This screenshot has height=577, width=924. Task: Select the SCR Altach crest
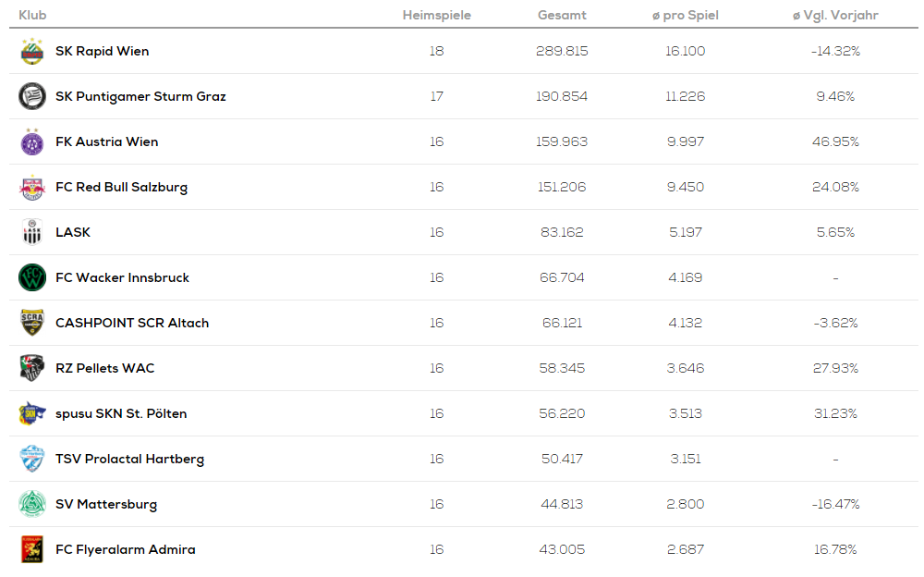(x=32, y=323)
